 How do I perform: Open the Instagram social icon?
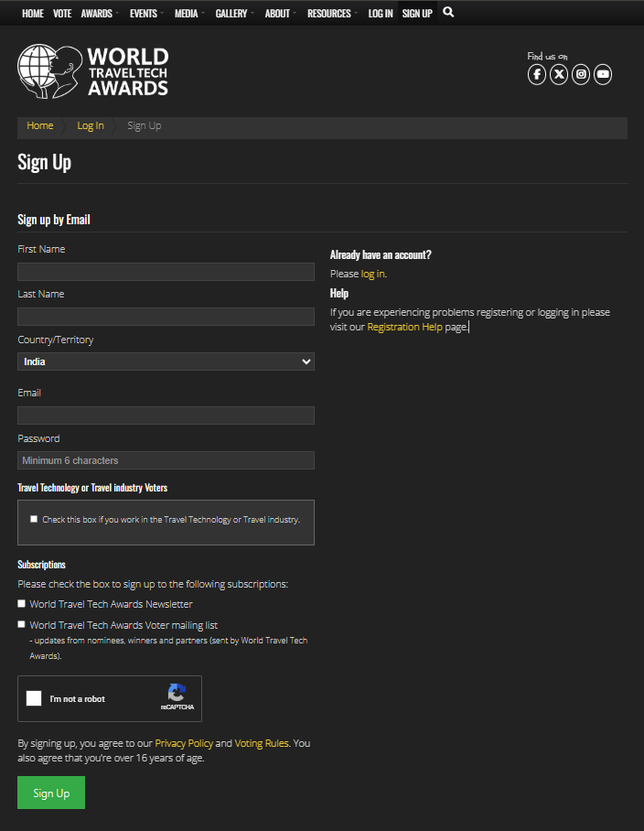coord(581,74)
